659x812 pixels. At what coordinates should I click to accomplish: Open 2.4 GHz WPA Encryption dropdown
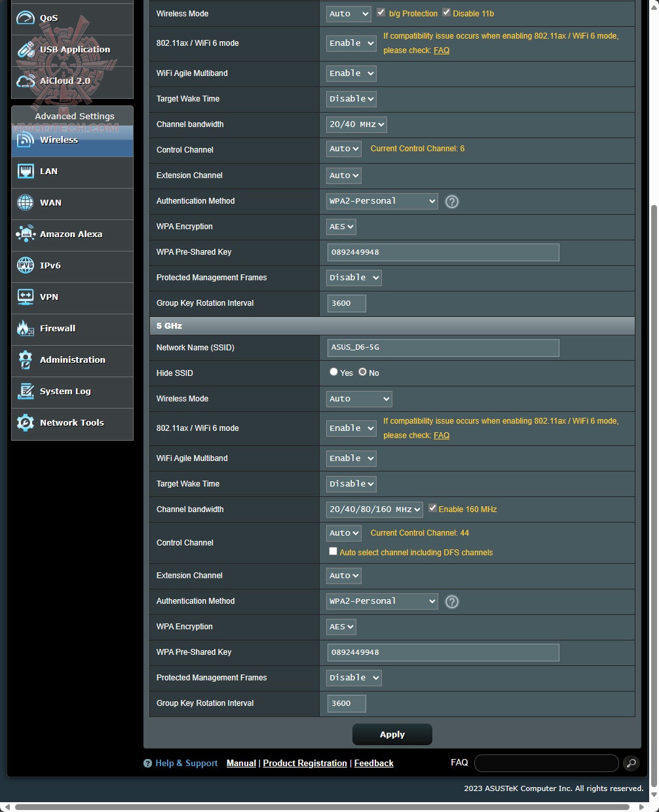(341, 227)
